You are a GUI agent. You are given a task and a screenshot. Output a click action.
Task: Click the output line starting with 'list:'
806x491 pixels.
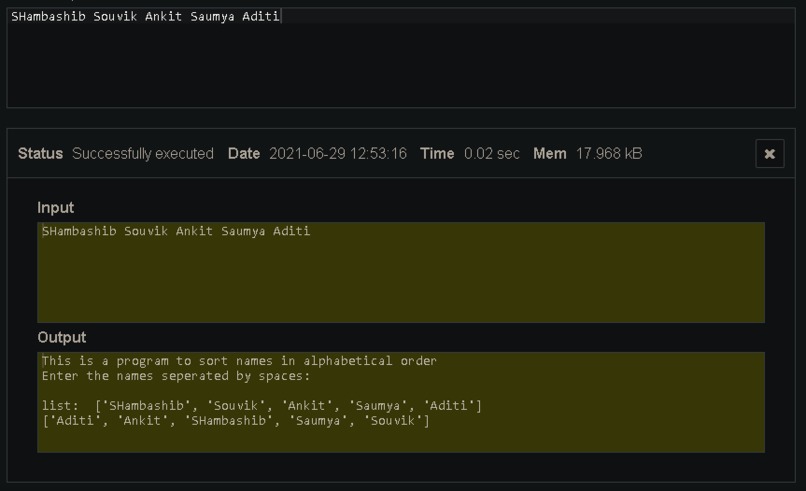[x=262, y=406]
